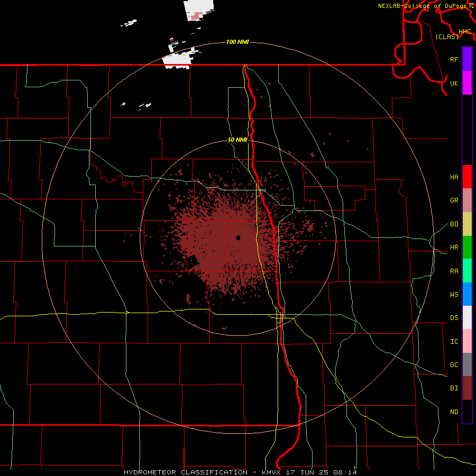Click the GR legend label
The image size is (476, 476).
(x=454, y=200)
